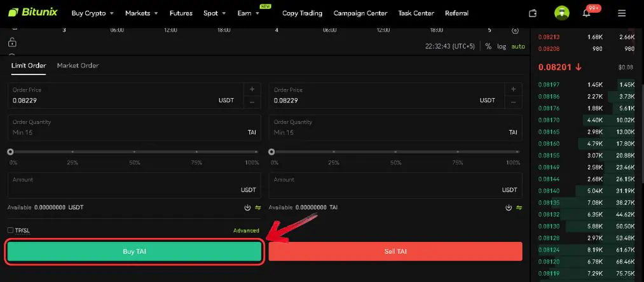Viewport: 644px width, 282px height.
Task: Click the USDT deposit icon
Action: pyautogui.click(x=247, y=208)
